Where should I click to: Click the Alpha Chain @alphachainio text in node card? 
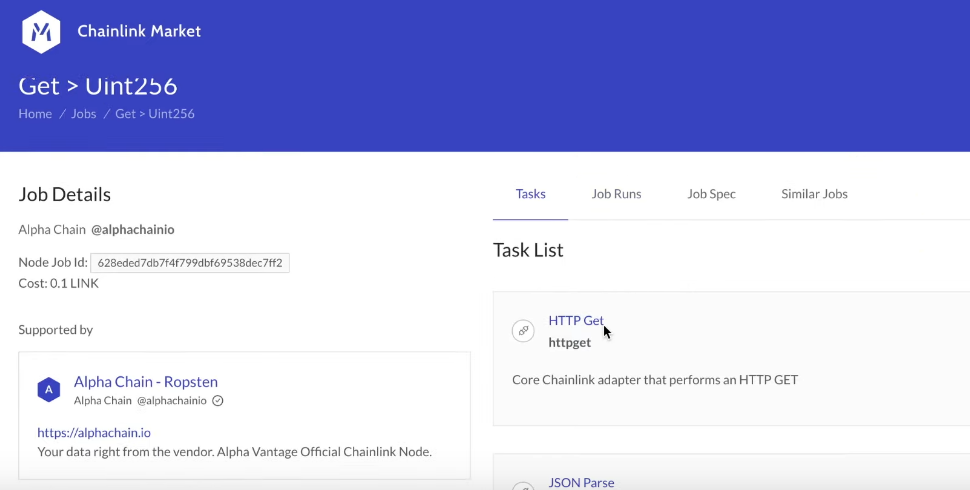click(x=140, y=401)
